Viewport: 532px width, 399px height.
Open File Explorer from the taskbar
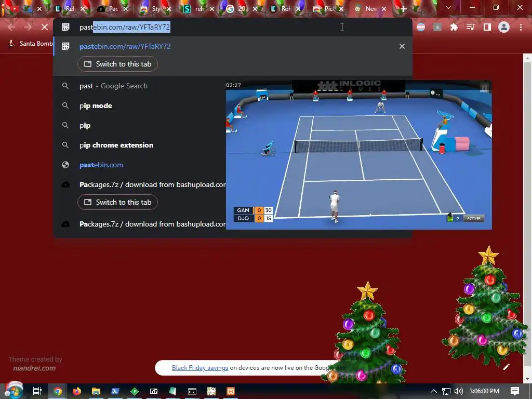click(x=96, y=391)
